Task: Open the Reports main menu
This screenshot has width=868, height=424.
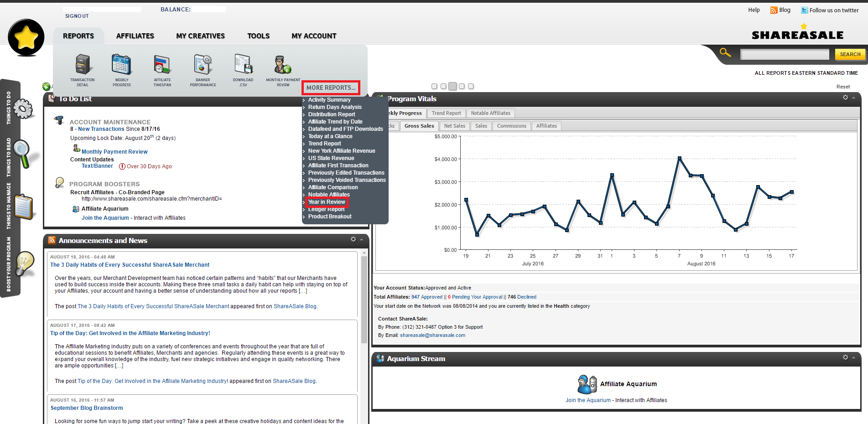Action: tap(78, 36)
